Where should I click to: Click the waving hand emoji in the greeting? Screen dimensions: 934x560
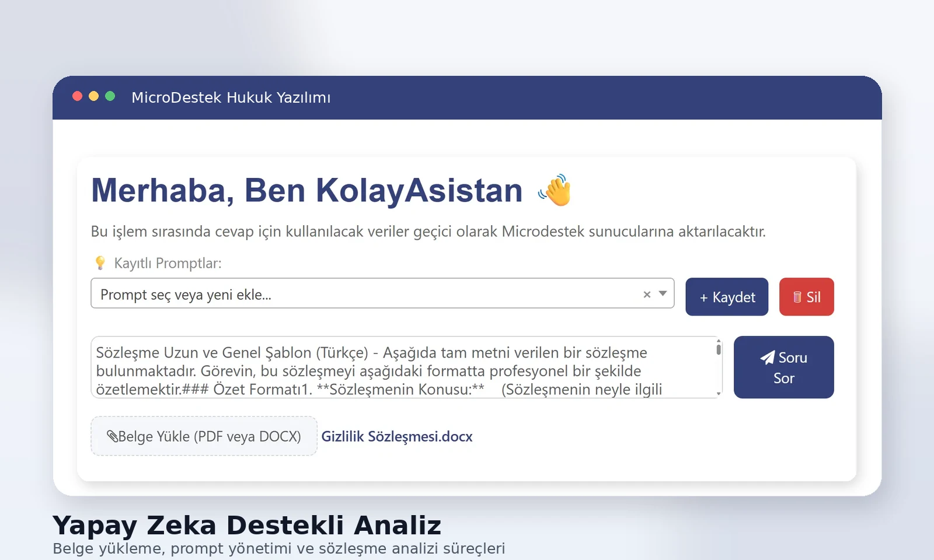point(557,191)
